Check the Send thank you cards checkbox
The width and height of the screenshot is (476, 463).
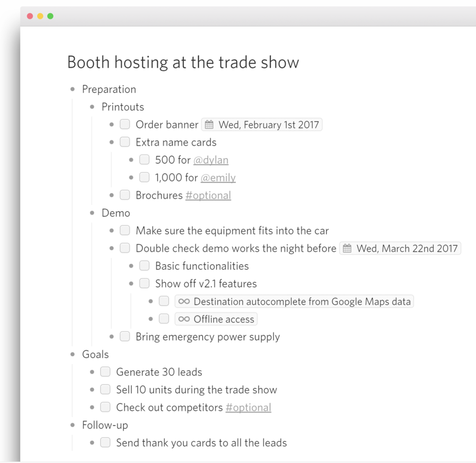pos(105,443)
